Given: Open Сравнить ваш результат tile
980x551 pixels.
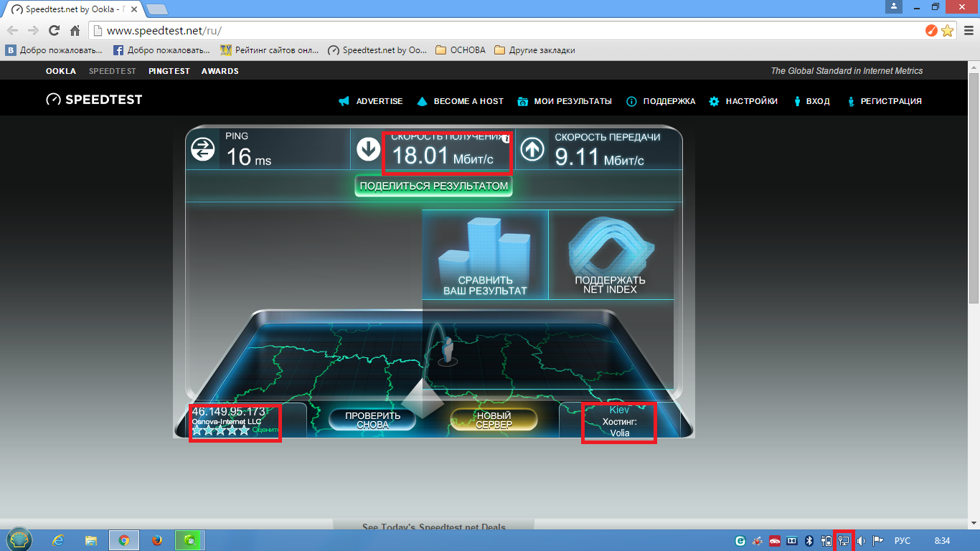Looking at the screenshot, I should click(x=485, y=255).
